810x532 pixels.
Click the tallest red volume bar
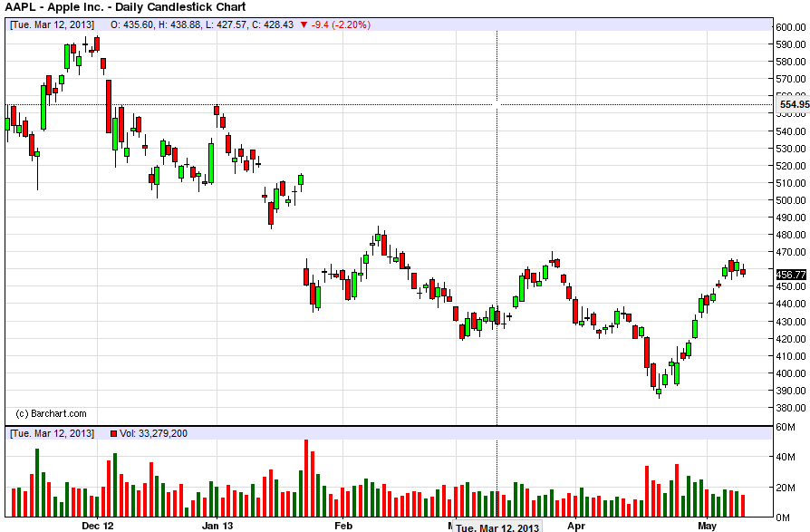[x=306, y=479]
